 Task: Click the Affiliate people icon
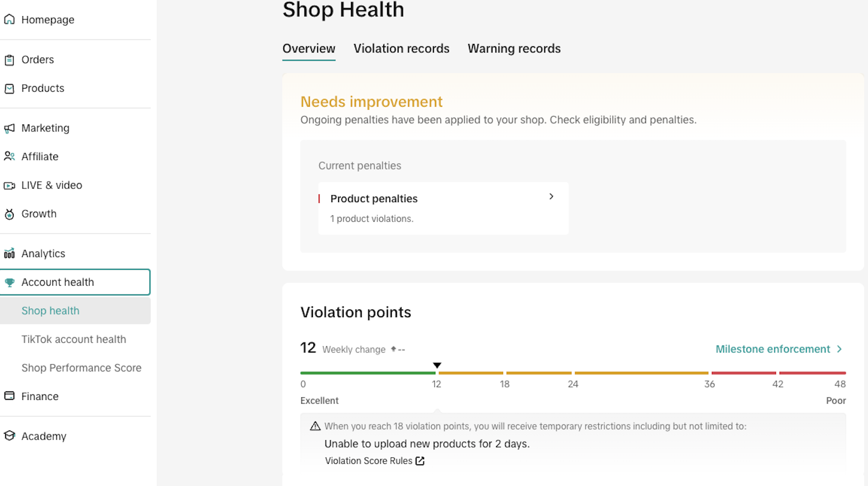(x=9, y=156)
